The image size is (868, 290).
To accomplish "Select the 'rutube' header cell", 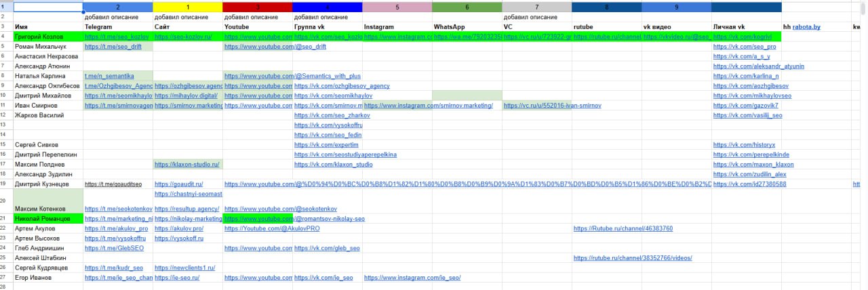I will point(607,26).
